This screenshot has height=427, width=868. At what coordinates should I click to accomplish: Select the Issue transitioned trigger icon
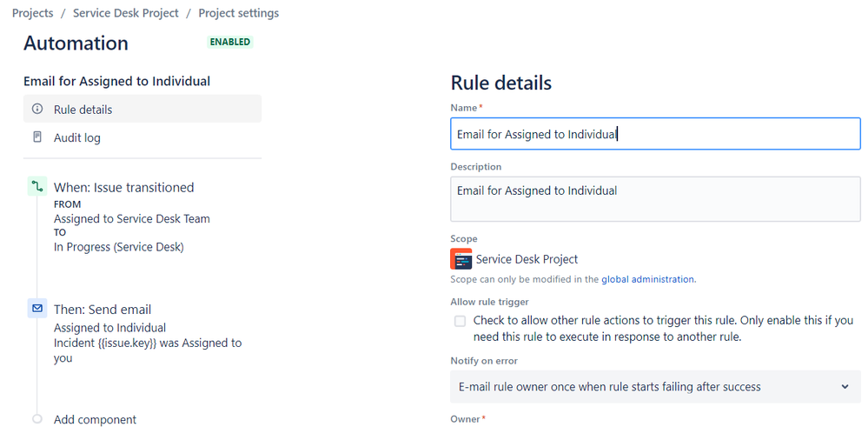(x=37, y=187)
